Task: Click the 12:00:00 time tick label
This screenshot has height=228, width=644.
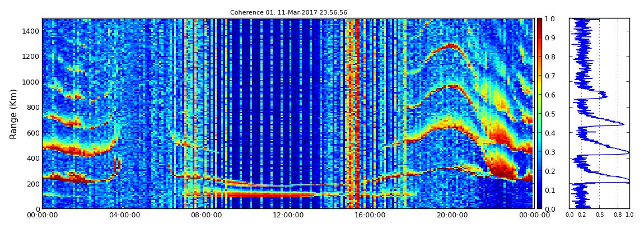Action: [288, 215]
